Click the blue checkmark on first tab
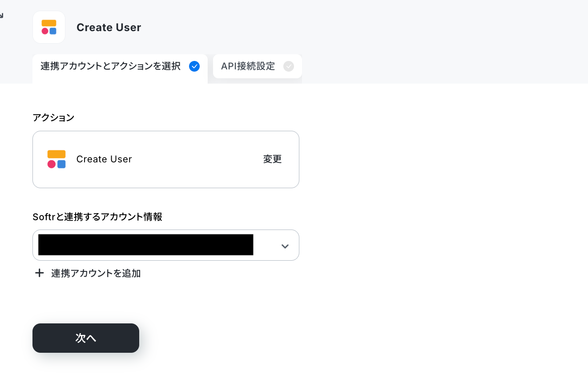Viewport: 588px width, 375px height. pos(194,66)
